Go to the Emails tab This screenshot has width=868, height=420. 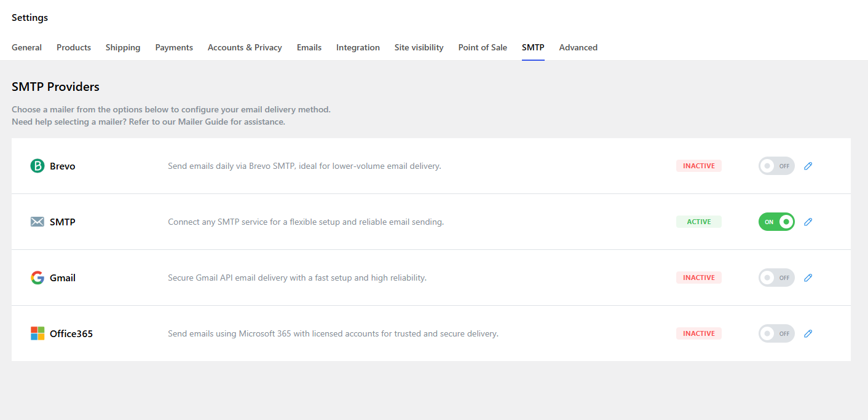[x=309, y=47]
